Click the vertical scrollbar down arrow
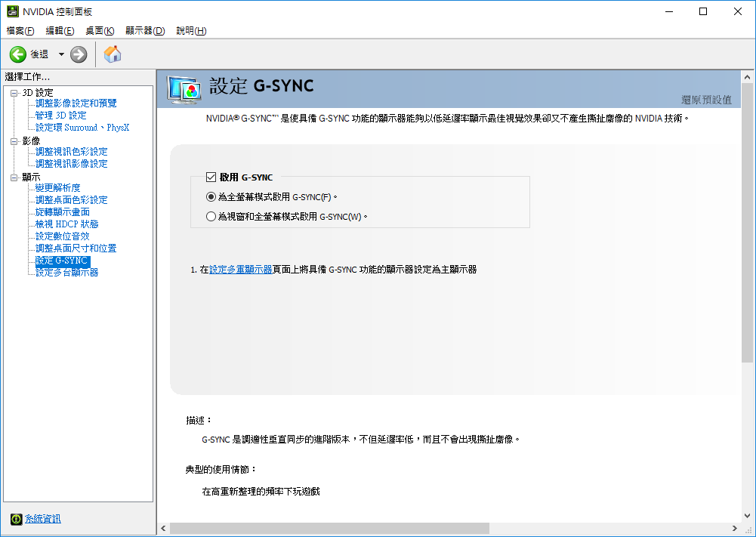756x537 pixels. tap(748, 516)
